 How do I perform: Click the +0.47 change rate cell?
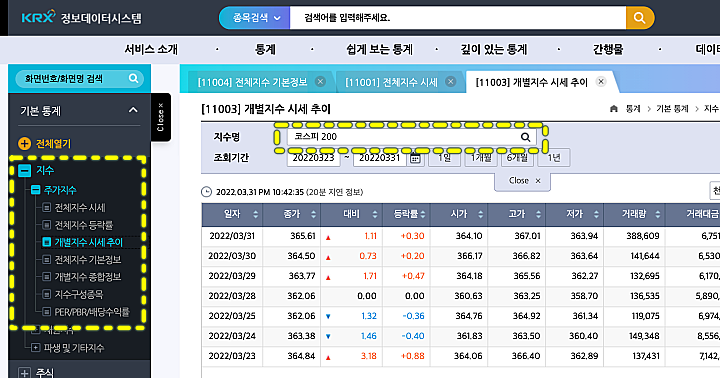coord(407,276)
